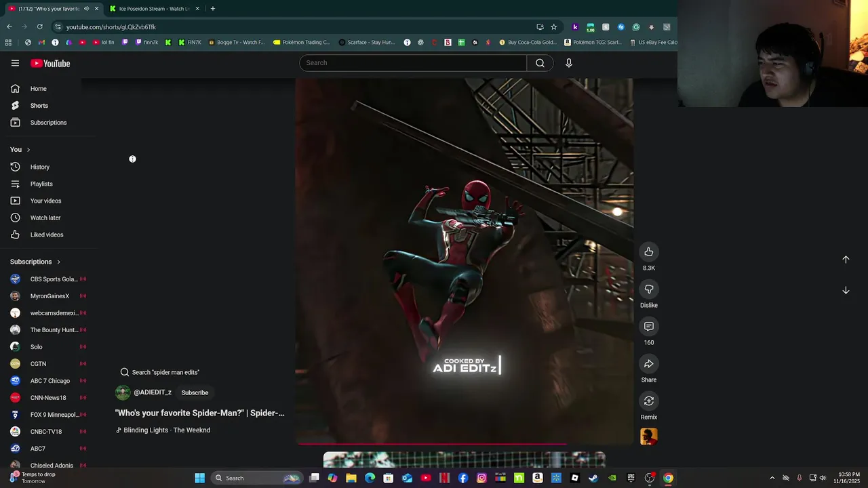The height and width of the screenshot is (488, 868).
Task: Open Blinding Lights · The Weeknd sound
Action: 163,430
